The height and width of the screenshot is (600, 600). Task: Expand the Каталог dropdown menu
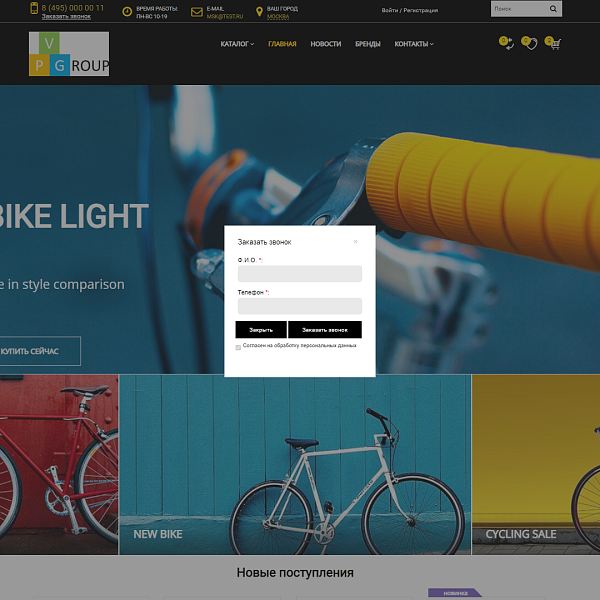pyautogui.click(x=237, y=44)
